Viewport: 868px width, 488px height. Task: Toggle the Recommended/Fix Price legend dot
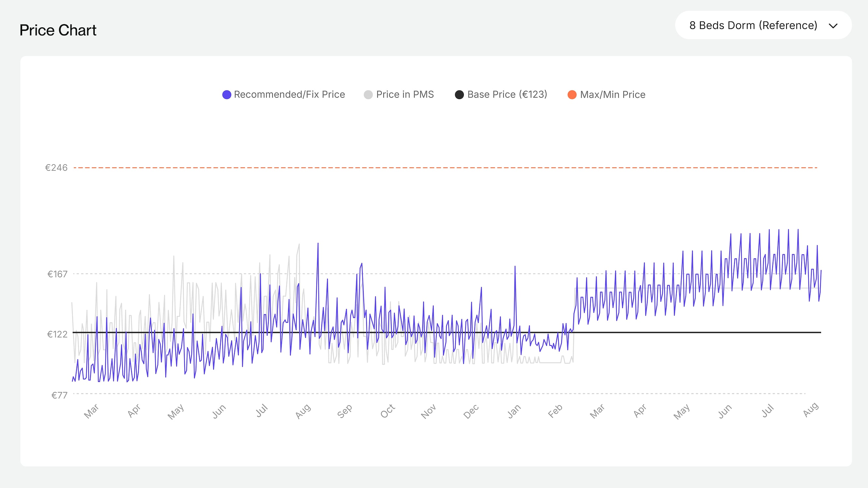tap(226, 95)
